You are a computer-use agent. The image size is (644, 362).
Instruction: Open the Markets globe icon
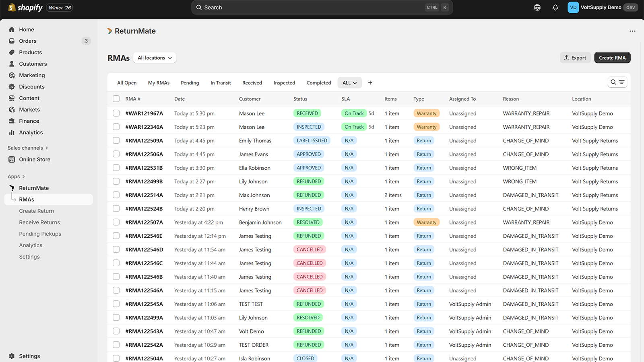12,110
